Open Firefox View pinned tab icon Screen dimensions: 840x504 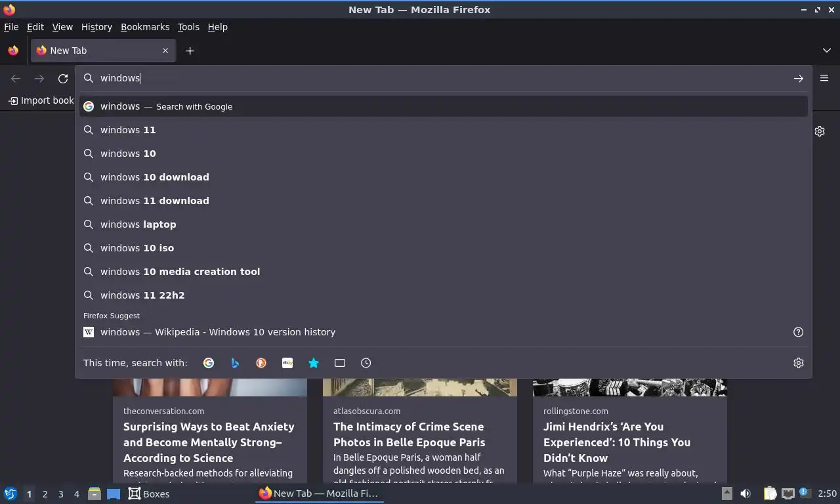point(13,51)
